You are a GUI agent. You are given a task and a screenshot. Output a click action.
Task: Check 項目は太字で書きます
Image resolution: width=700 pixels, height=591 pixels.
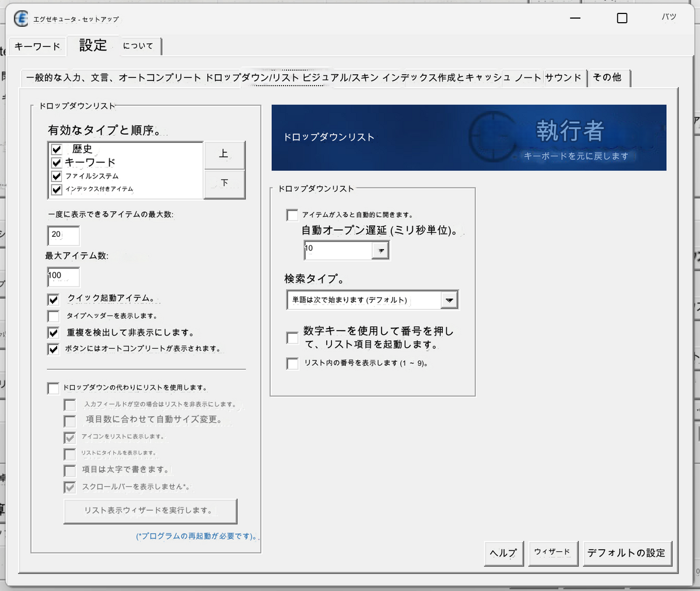coord(70,470)
